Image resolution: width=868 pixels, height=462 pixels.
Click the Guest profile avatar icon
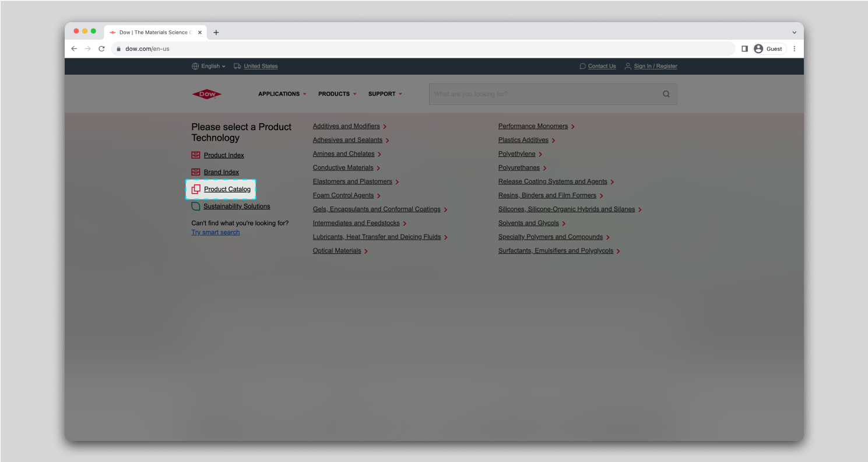[758, 48]
